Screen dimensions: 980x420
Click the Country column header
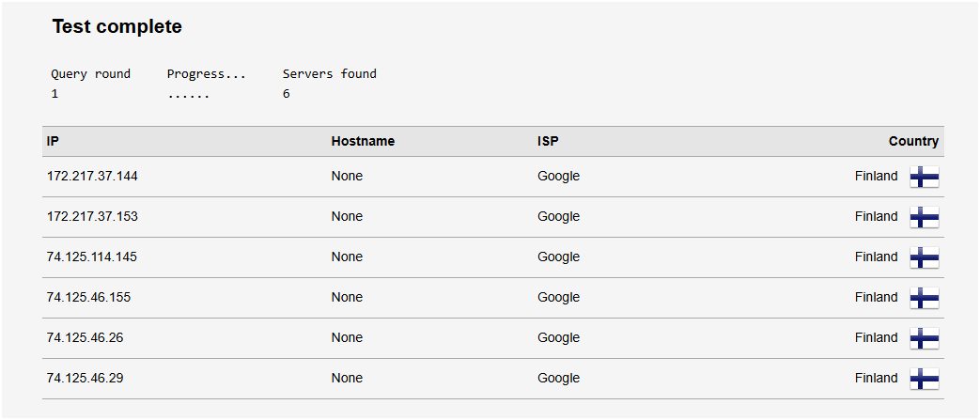click(x=913, y=142)
